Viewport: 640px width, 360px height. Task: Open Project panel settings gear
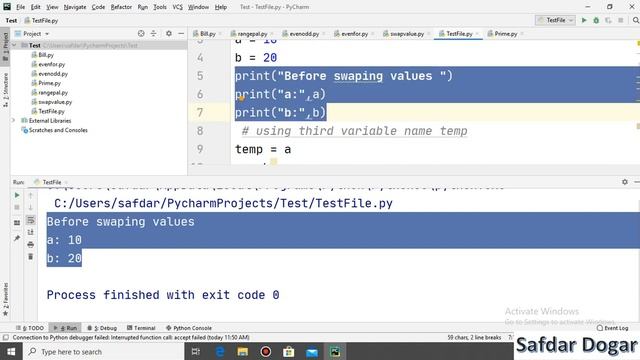click(169, 33)
